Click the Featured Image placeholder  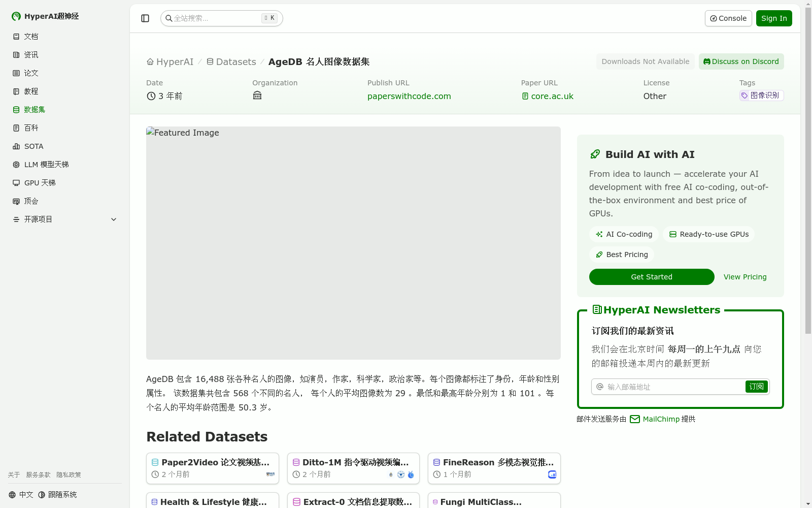click(x=353, y=243)
